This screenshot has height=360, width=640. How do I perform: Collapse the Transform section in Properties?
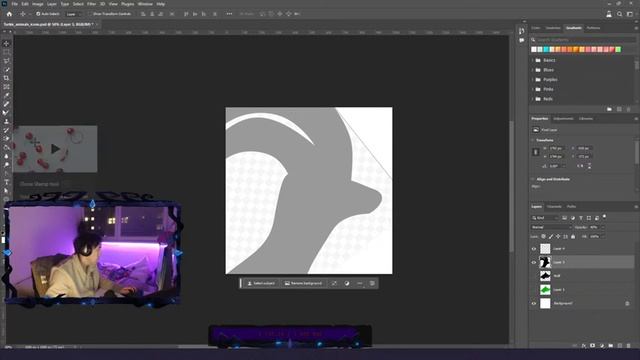point(533,140)
